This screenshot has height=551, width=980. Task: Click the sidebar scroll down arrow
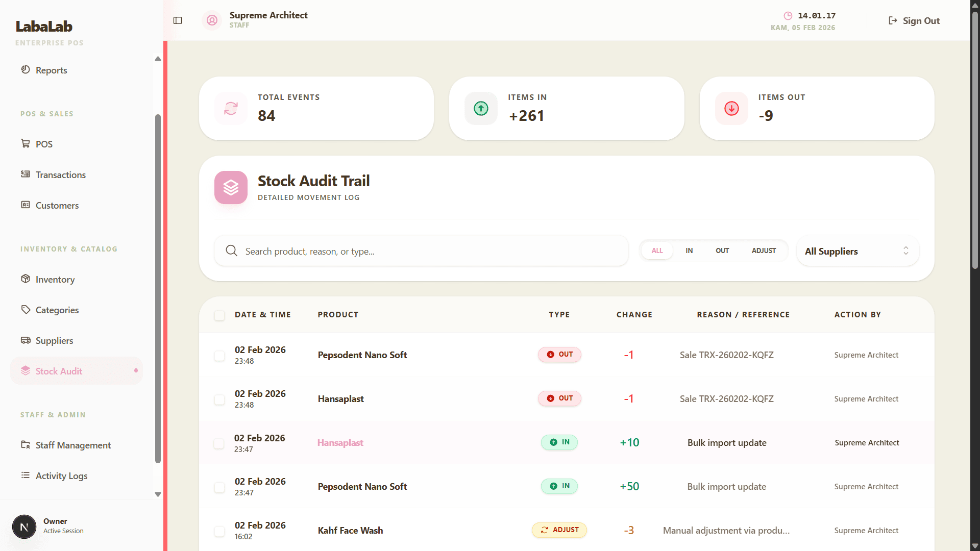point(158,494)
